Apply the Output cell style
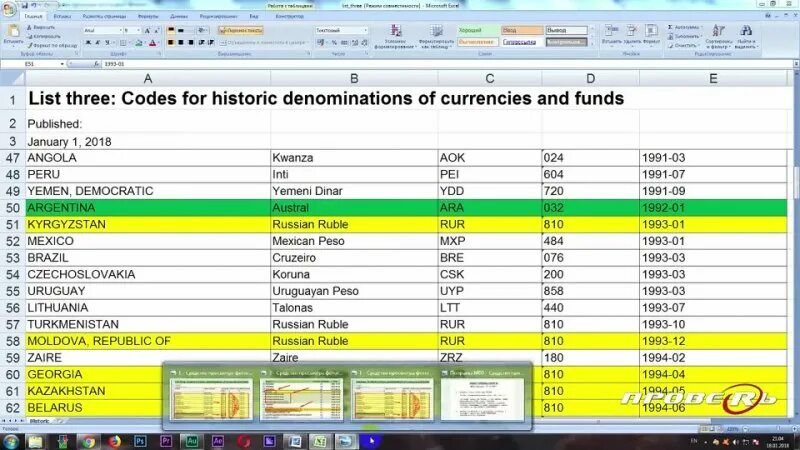This screenshot has height=450, width=800. [x=566, y=31]
